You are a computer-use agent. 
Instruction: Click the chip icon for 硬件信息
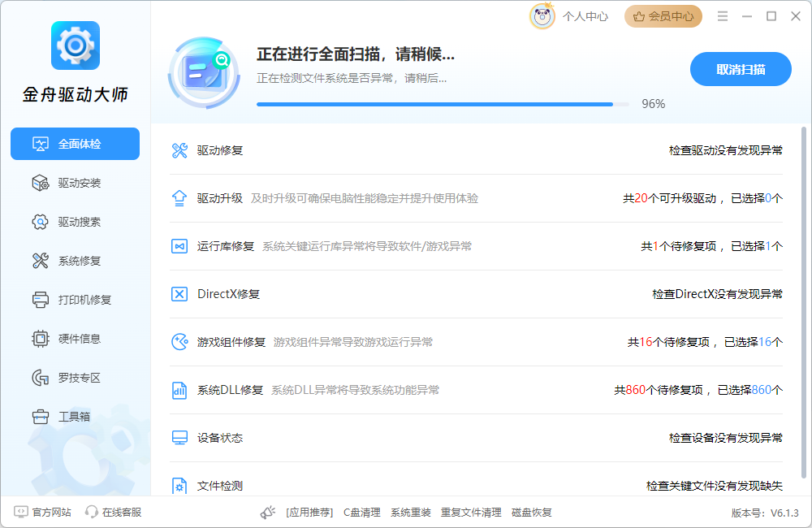coord(41,339)
